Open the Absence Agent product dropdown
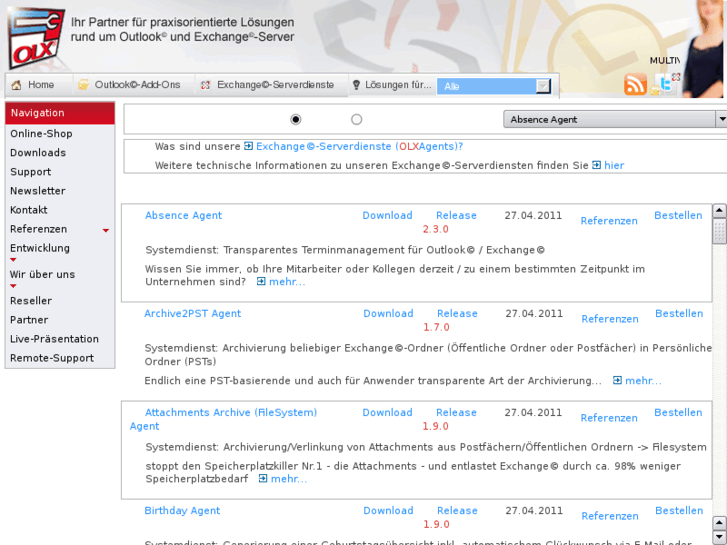Image resolution: width=727 pixels, height=545 pixels. point(615,119)
